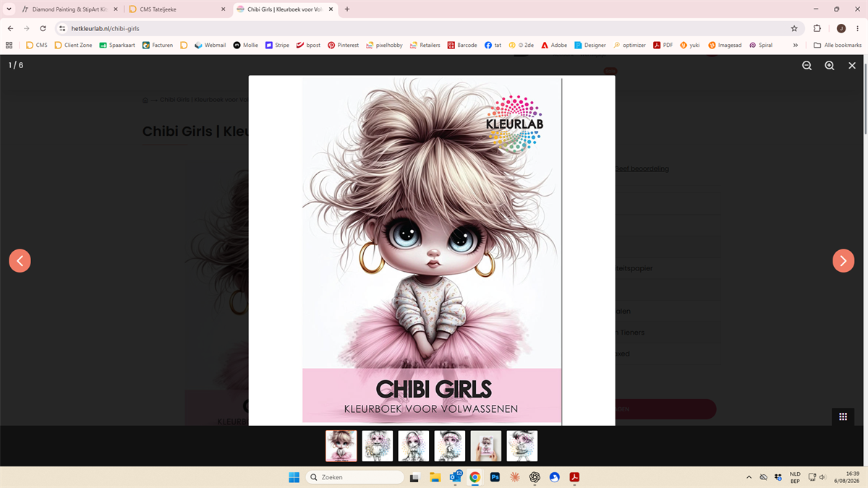Select the sixth gallery thumbnail
This screenshot has width=868, height=488.
(x=522, y=446)
